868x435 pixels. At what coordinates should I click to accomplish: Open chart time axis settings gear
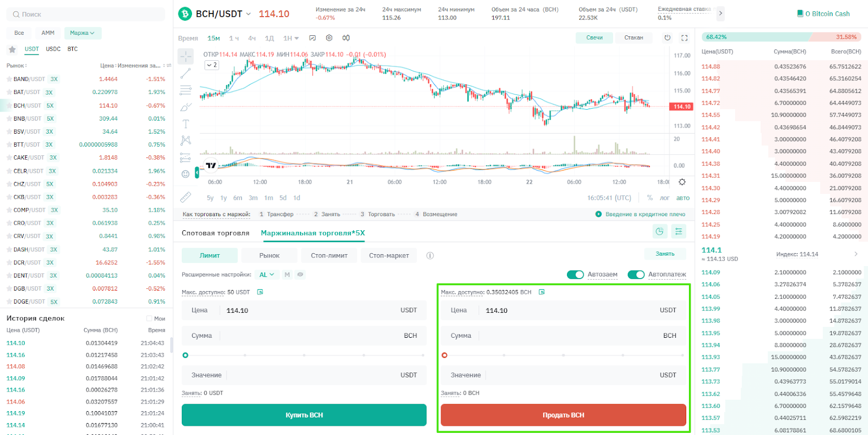[682, 182]
